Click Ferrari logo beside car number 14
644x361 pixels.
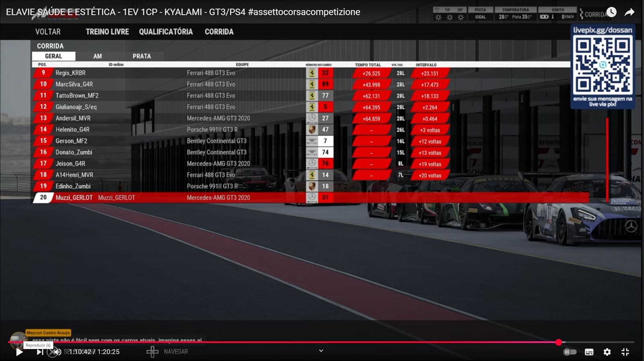(x=312, y=175)
